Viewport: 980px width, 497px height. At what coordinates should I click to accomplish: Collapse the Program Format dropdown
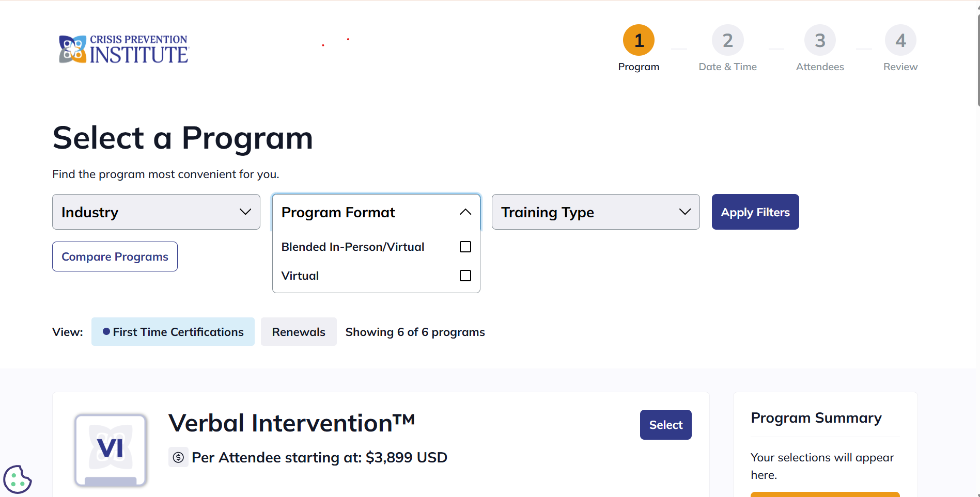pyautogui.click(x=376, y=212)
